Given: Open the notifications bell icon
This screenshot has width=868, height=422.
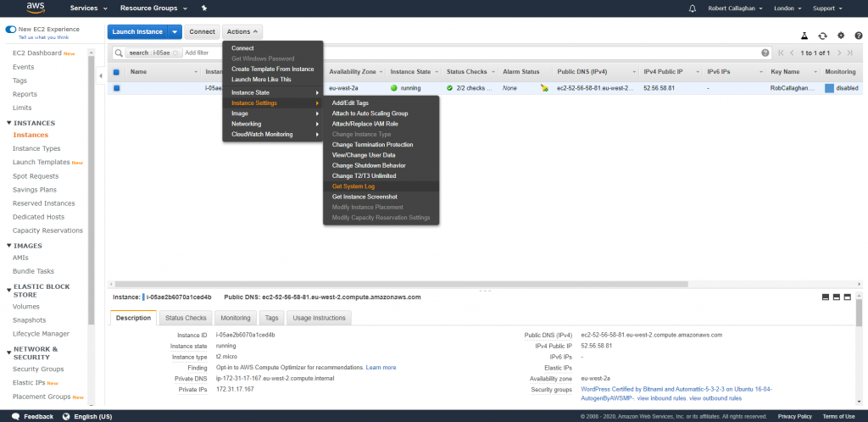Looking at the screenshot, I should (x=692, y=8).
